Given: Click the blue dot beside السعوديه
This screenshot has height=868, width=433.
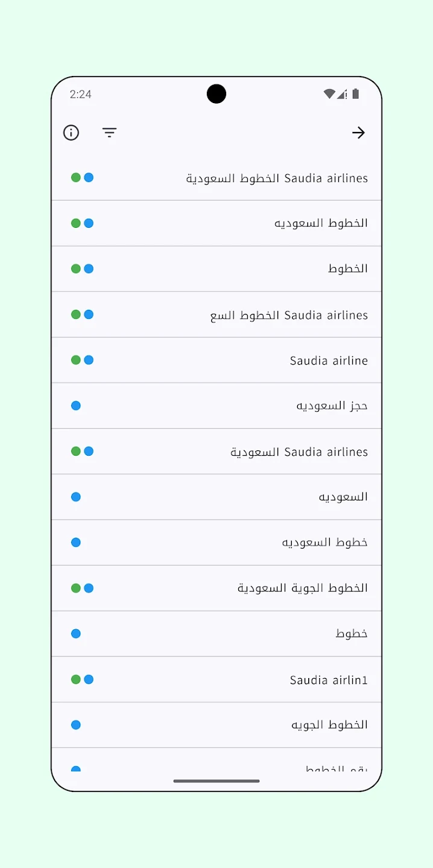Looking at the screenshot, I should (x=76, y=497).
